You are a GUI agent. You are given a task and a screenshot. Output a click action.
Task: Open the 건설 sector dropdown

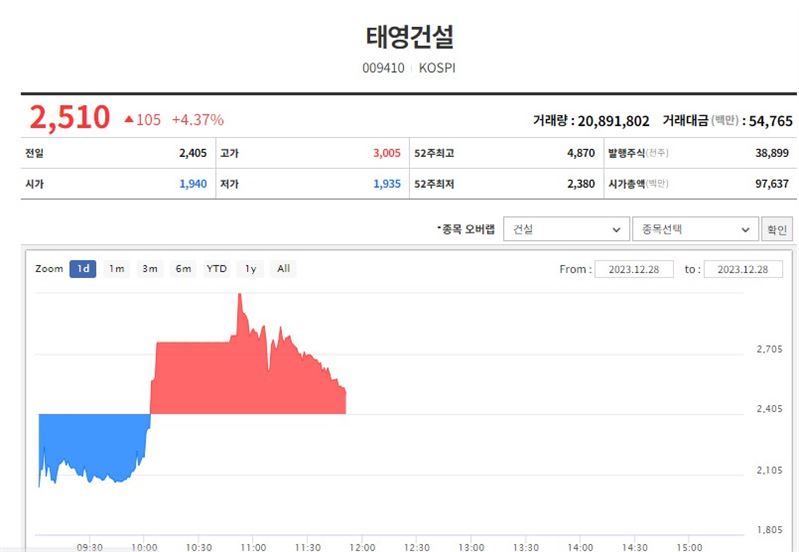565,229
